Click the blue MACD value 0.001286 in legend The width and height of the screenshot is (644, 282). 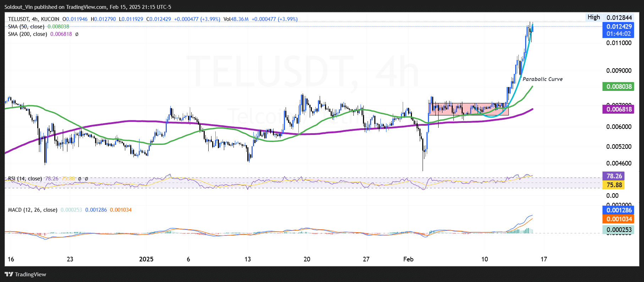click(96, 210)
